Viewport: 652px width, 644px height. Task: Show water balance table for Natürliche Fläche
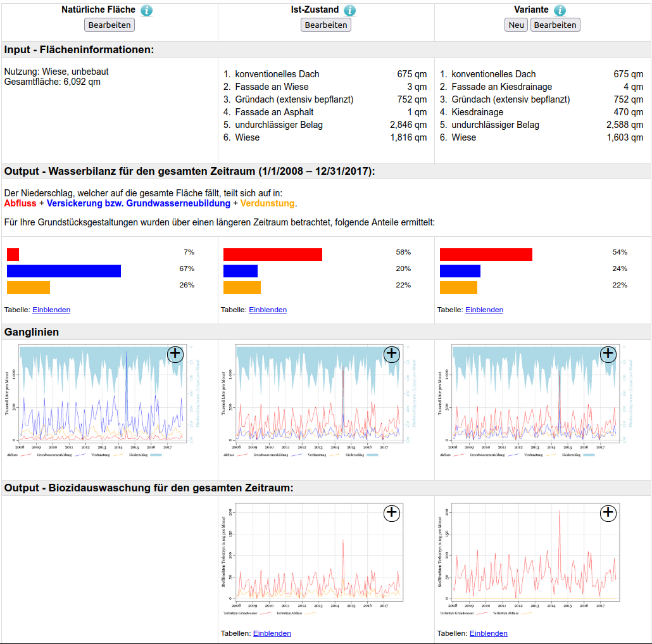coord(51,310)
